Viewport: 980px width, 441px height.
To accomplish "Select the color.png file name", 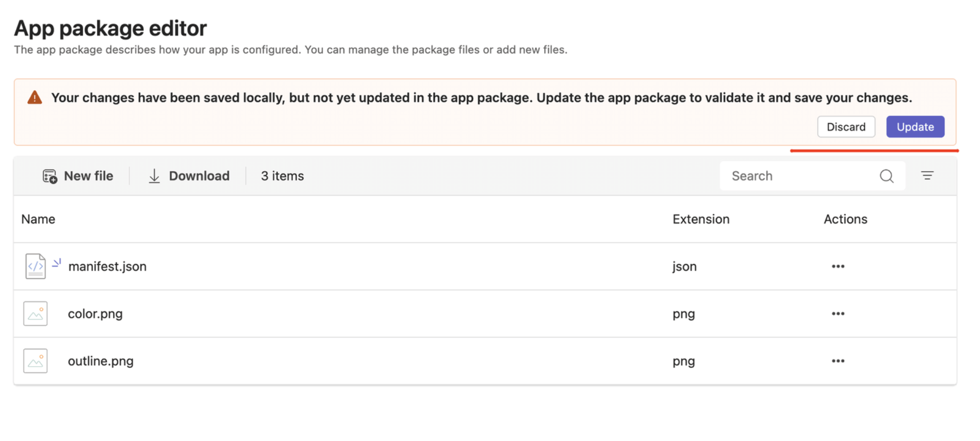I will coord(95,314).
